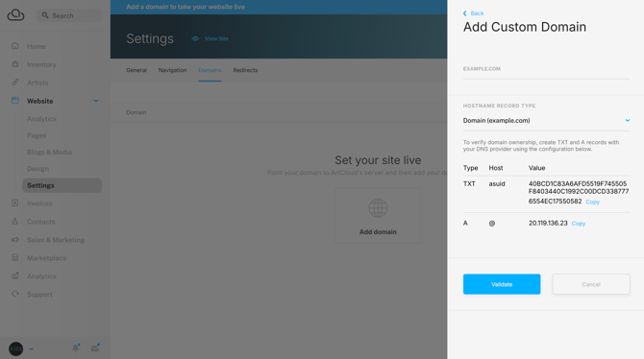Image resolution: width=644 pixels, height=359 pixels.
Task: Click the search magnifier icon
Action: [45, 15]
